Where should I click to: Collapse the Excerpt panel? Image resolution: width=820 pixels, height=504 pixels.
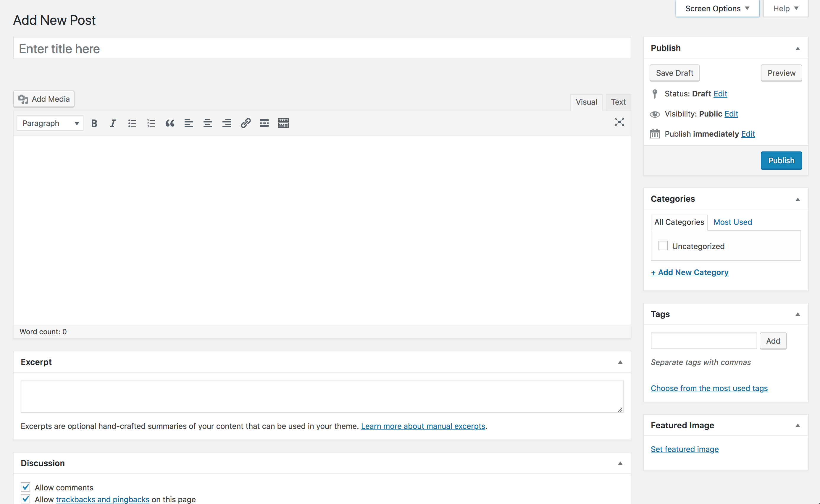[x=620, y=362]
